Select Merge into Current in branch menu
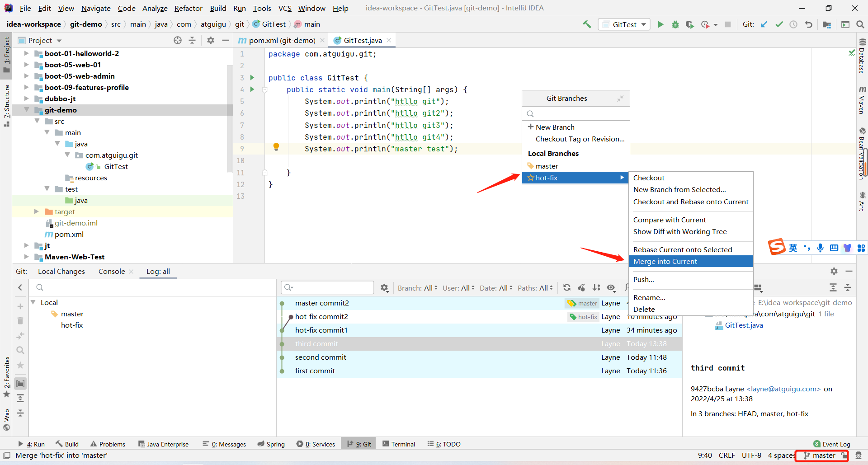 [691, 261]
